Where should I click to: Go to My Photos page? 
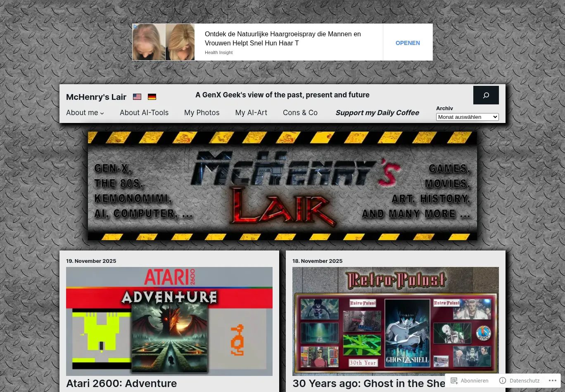pyautogui.click(x=202, y=113)
